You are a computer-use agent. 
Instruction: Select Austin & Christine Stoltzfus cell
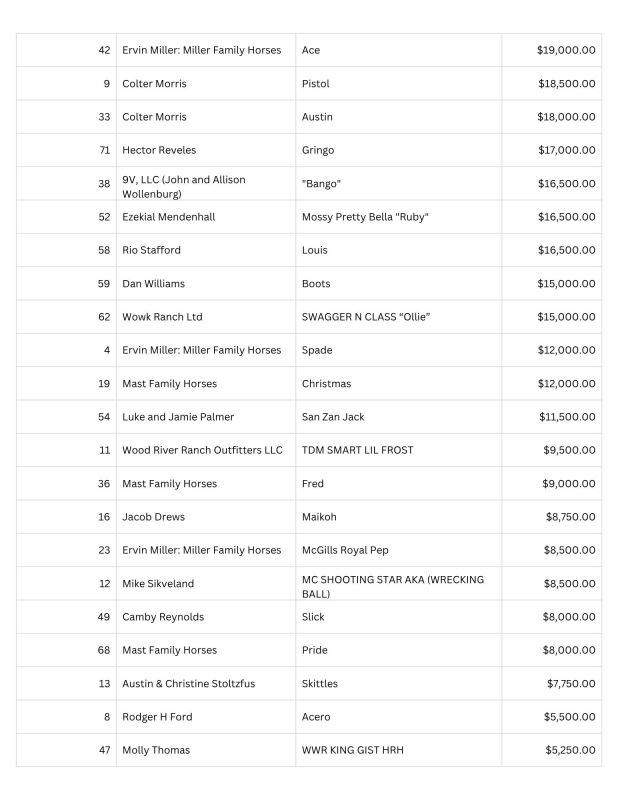pos(206,684)
